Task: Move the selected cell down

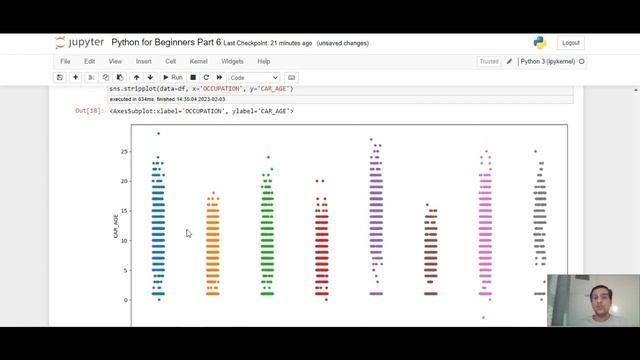Action: pyautogui.click(x=150, y=78)
